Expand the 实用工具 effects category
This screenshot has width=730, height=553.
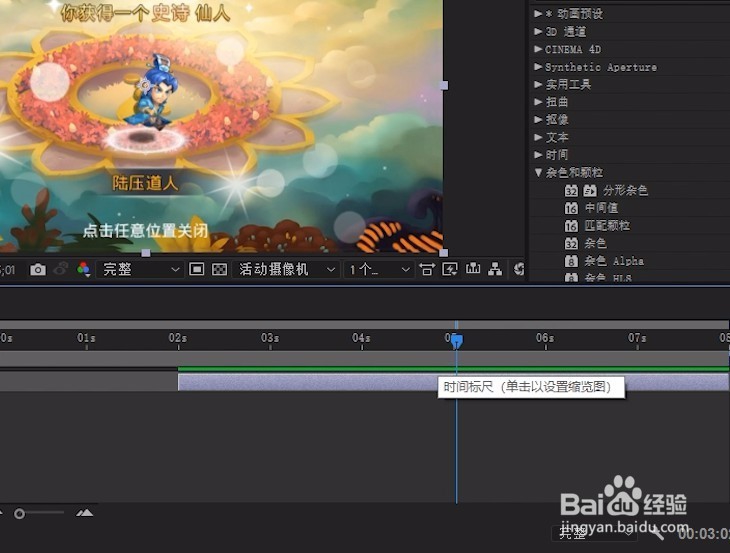538,84
